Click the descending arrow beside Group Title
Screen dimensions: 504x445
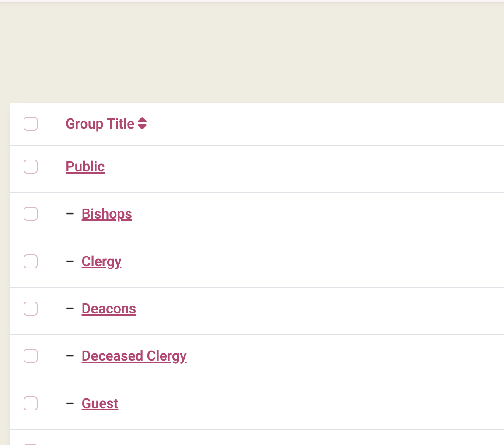[x=142, y=127]
